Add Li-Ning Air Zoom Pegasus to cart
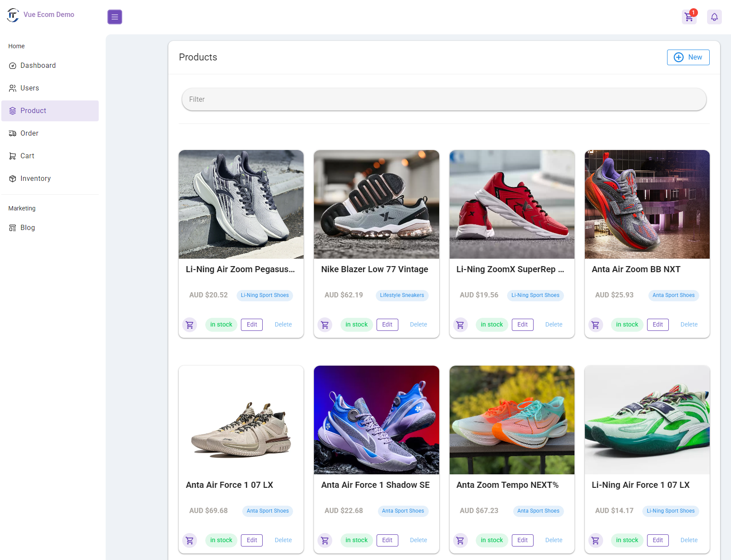This screenshot has height=560, width=731. pyautogui.click(x=190, y=325)
